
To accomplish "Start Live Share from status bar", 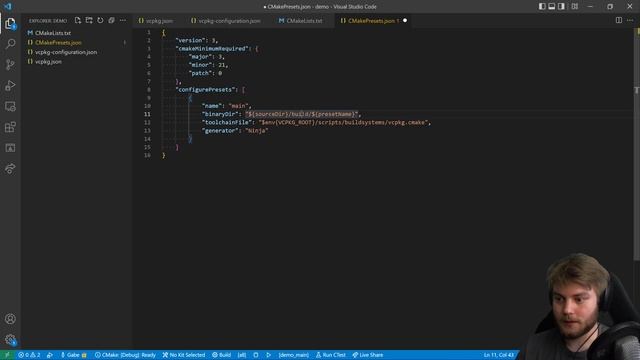I will coord(368,355).
